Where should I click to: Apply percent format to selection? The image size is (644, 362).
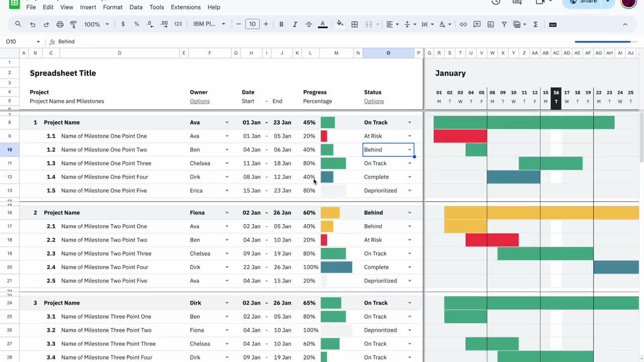point(136,24)
